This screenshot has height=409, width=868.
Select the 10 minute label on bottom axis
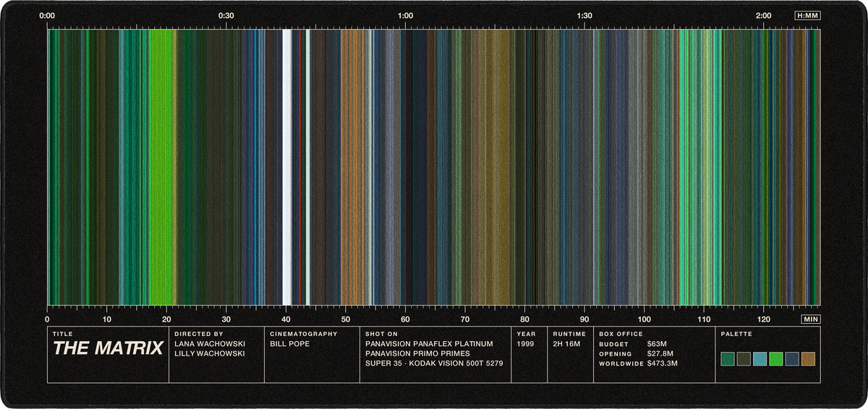point(107,319)
